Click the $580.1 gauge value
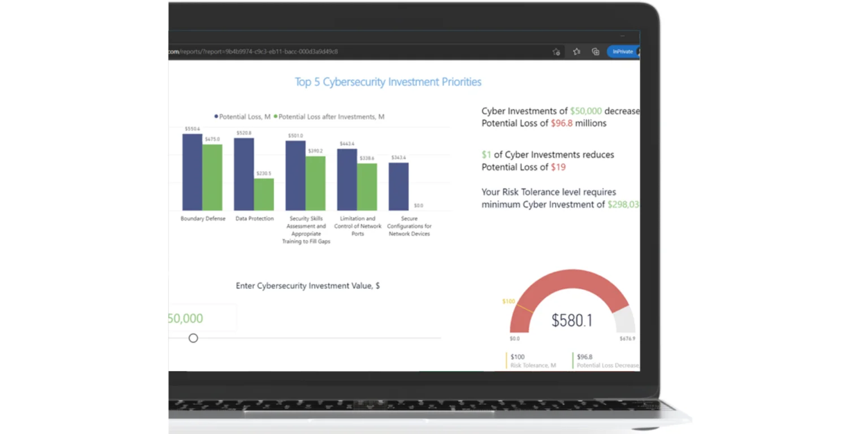Viewport: 868px width, 434px height. click(x=572, y=320)
